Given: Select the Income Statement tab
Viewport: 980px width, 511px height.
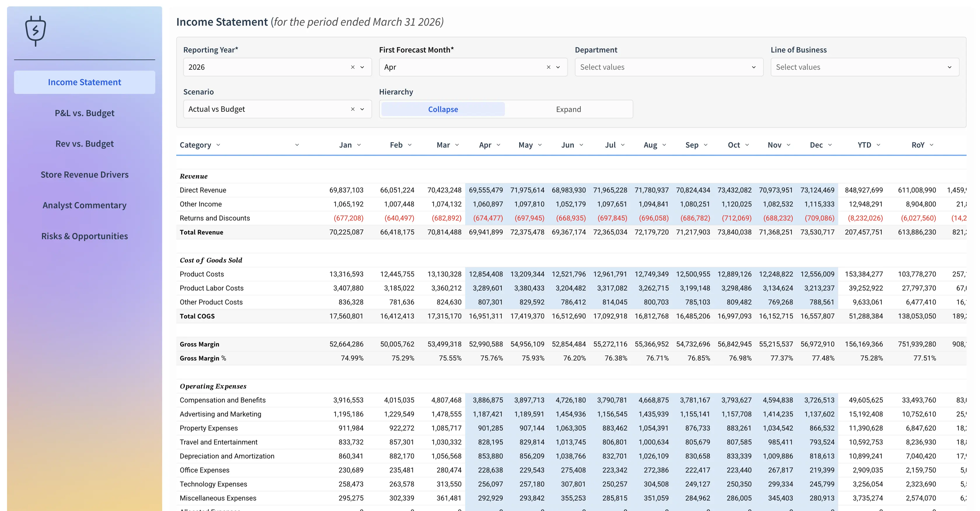Looking at the screenshot, I should 84,82.
